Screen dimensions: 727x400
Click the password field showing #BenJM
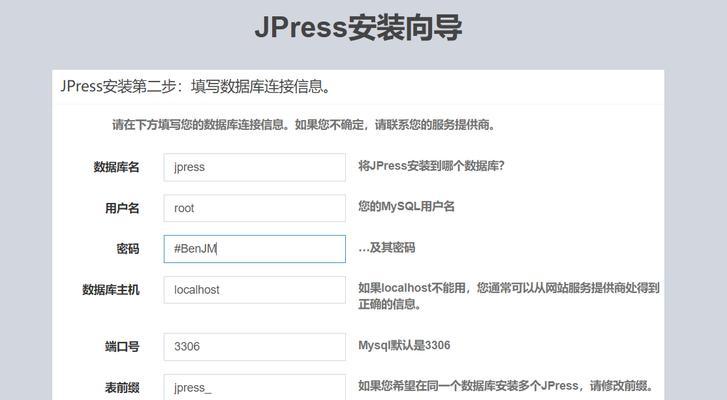255,249
